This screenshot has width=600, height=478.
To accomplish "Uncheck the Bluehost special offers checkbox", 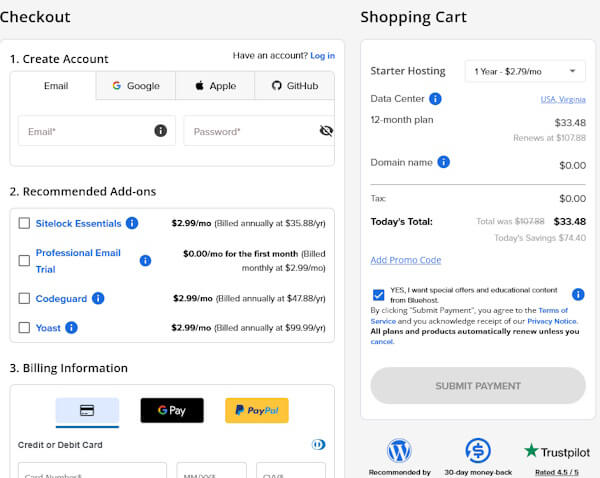I will tap(378, 294).
